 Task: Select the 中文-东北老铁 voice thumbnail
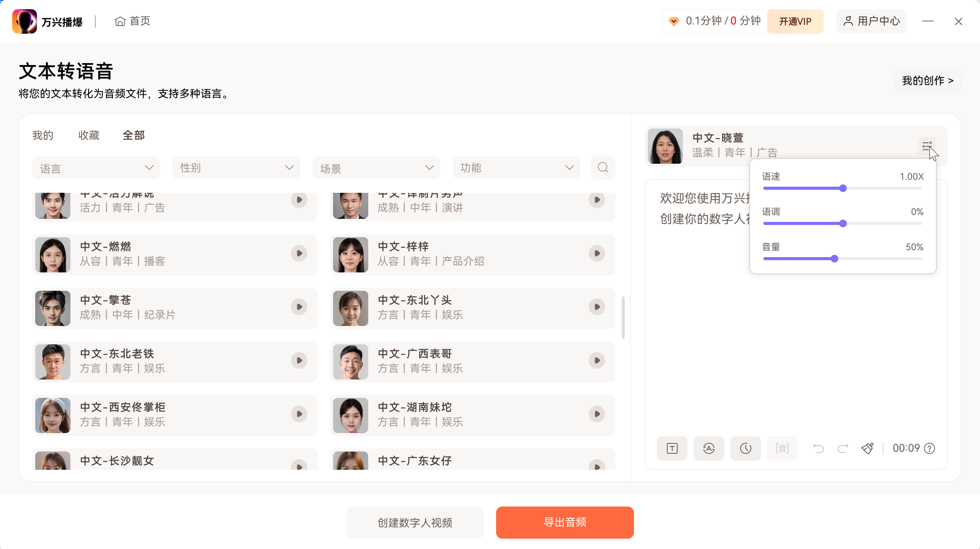pyautogui.click(x=53, y=362)
